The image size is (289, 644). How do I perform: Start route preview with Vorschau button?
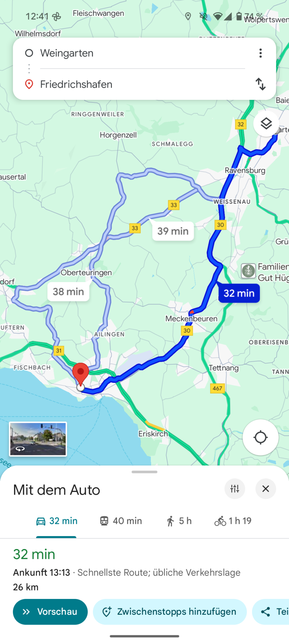50,611
